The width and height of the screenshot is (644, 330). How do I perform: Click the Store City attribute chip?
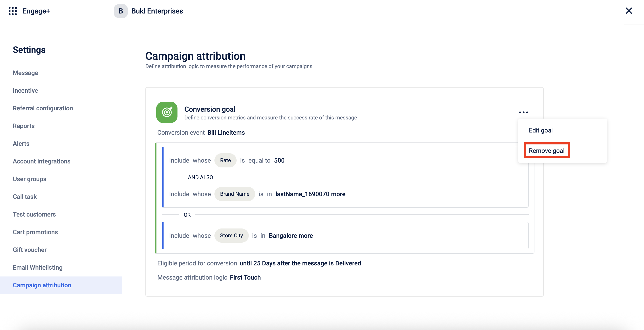(231, 236)
